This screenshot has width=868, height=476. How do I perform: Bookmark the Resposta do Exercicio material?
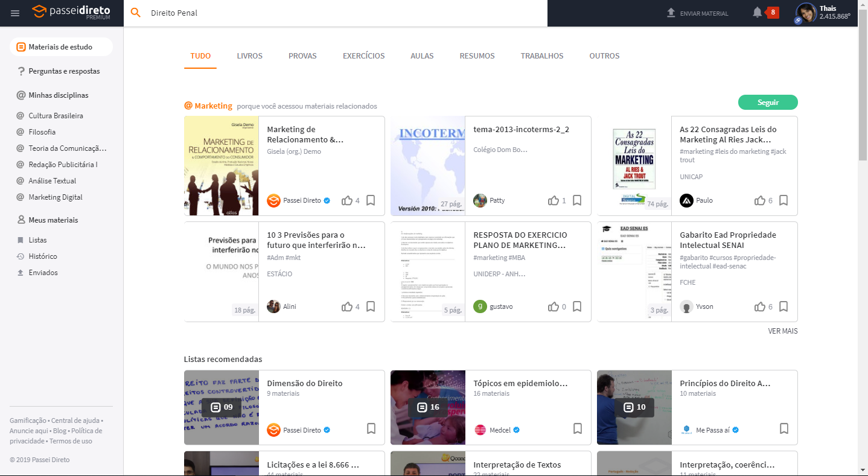(577, 306)
